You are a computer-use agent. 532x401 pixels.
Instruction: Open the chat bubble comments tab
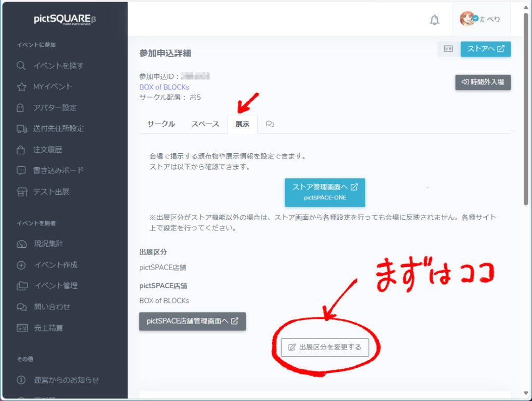click(x=270, y=124)
